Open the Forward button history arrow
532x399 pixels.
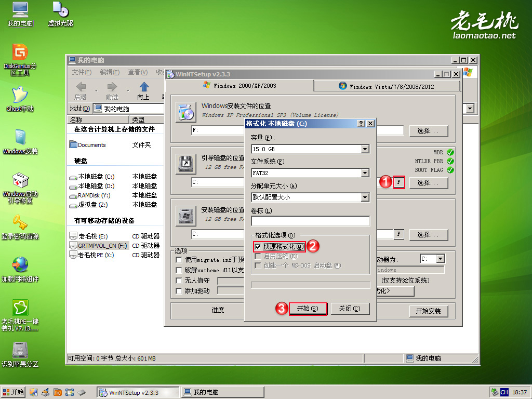point(128,91)
